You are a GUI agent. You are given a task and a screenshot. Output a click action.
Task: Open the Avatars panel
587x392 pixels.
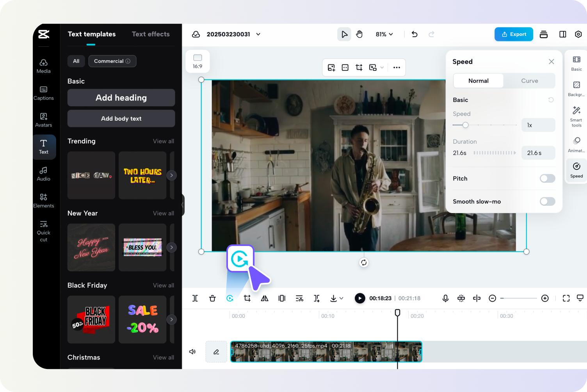pyautogui.click(x=43, y=120)
